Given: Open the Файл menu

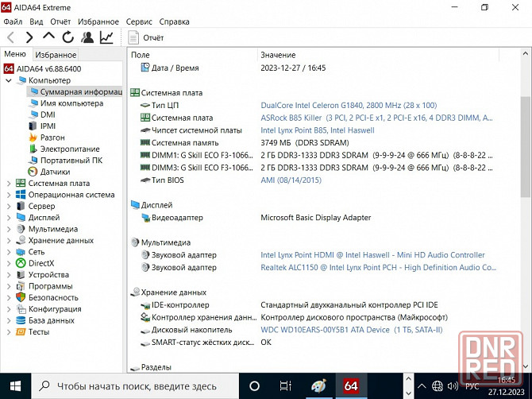Looking at the screenshot, I should pos(13,21).
